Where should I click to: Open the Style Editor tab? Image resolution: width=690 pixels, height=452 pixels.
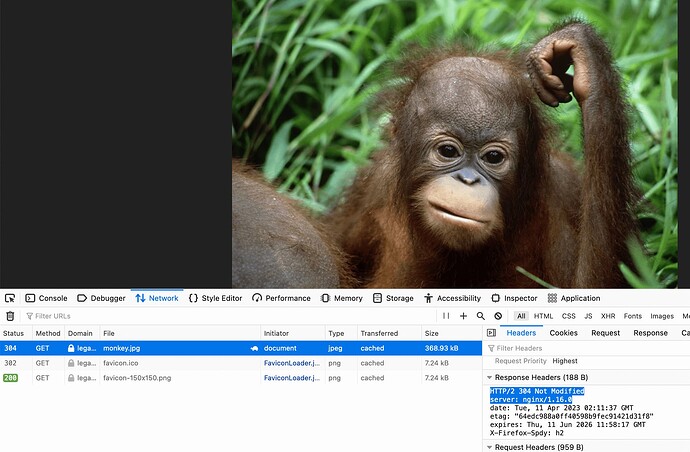pyautogui.click(x=216, y=298)
